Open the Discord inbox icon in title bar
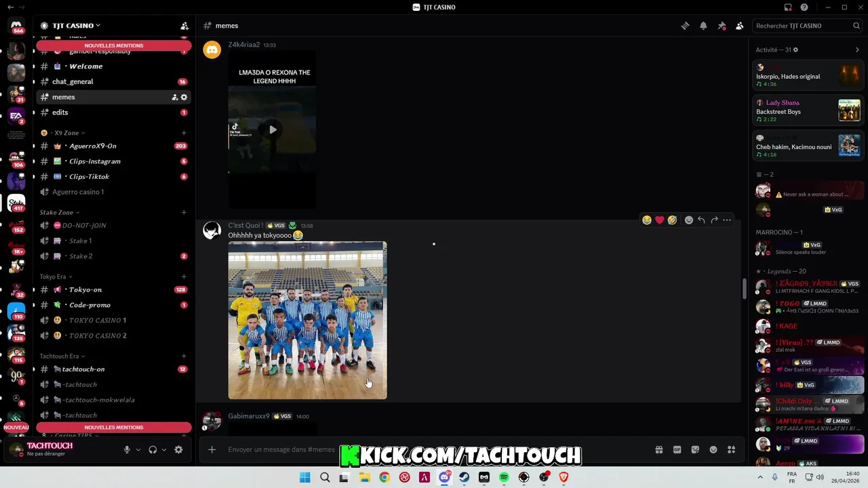The image size is (868, 488). point(788,7)
